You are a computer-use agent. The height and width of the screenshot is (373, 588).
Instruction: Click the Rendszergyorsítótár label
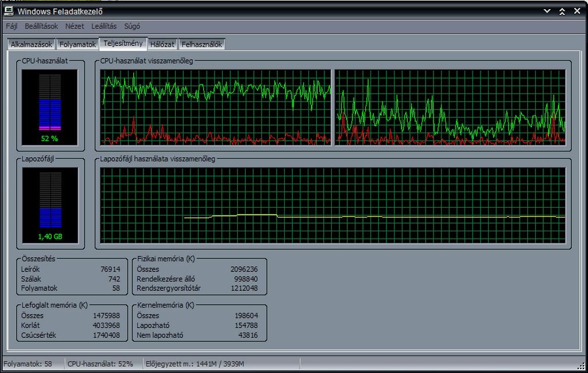coord(168,288)
